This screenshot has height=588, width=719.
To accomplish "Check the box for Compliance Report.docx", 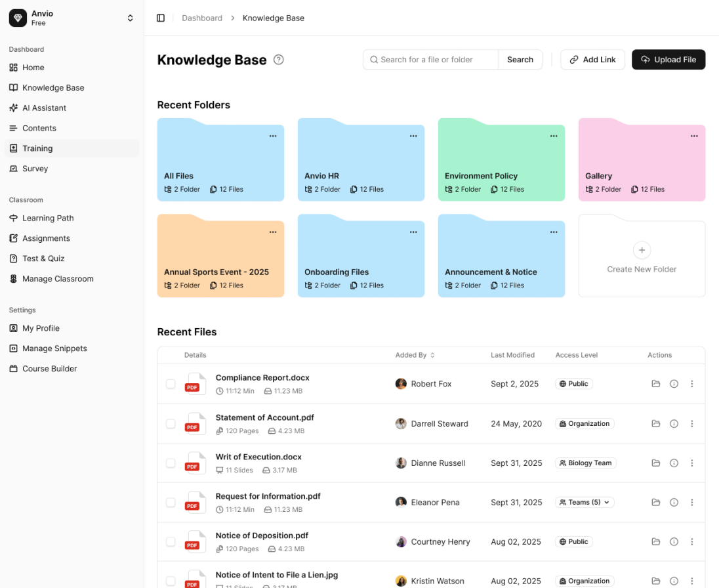I will (171, 384).
